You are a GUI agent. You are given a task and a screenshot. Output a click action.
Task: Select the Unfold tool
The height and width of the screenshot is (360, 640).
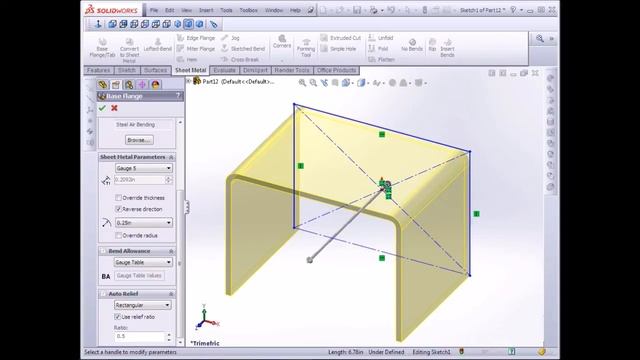[381, 38]
